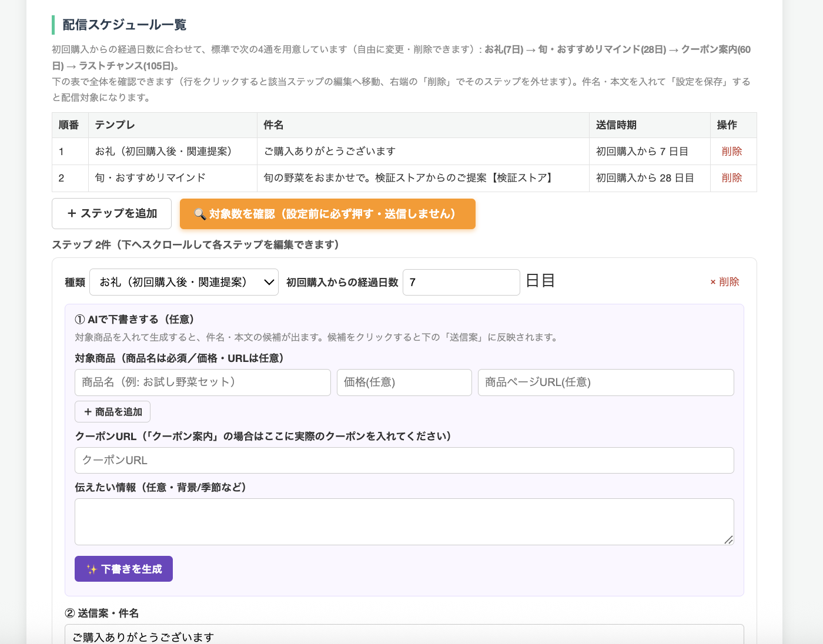The image size is (823, 644).
Task: Click the cell 初回購入から 28 日目
Action: 650,178
